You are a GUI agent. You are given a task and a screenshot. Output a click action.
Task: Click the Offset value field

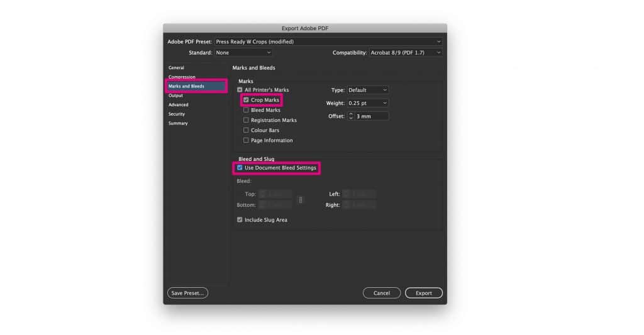tap(371, 116)
